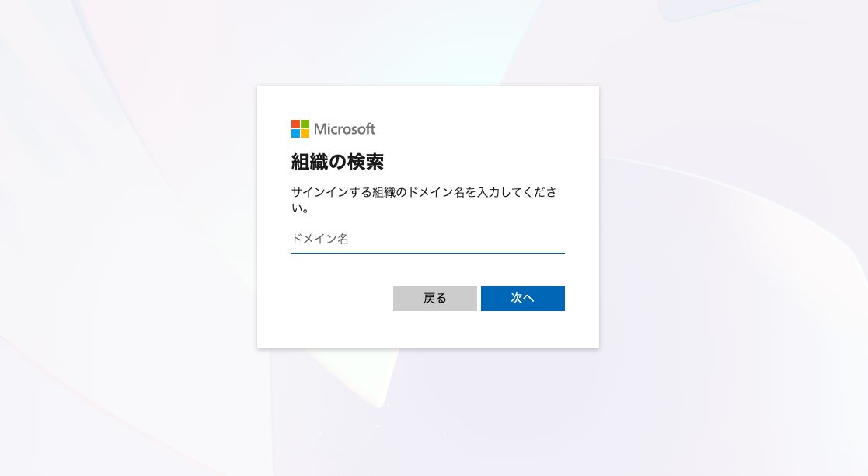Click the trailing い。 instruction line

click(x=300, y=208)
